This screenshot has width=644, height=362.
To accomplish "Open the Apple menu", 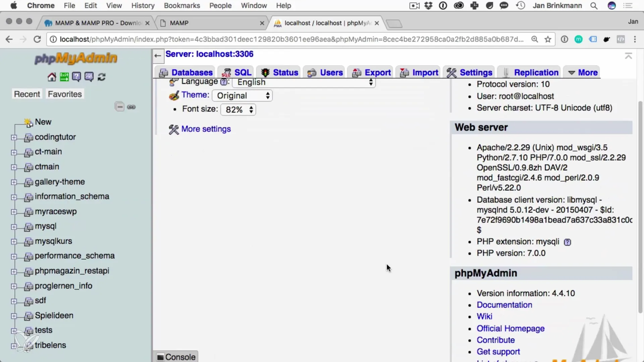I will pyautogui.click(x=13, y=6).
